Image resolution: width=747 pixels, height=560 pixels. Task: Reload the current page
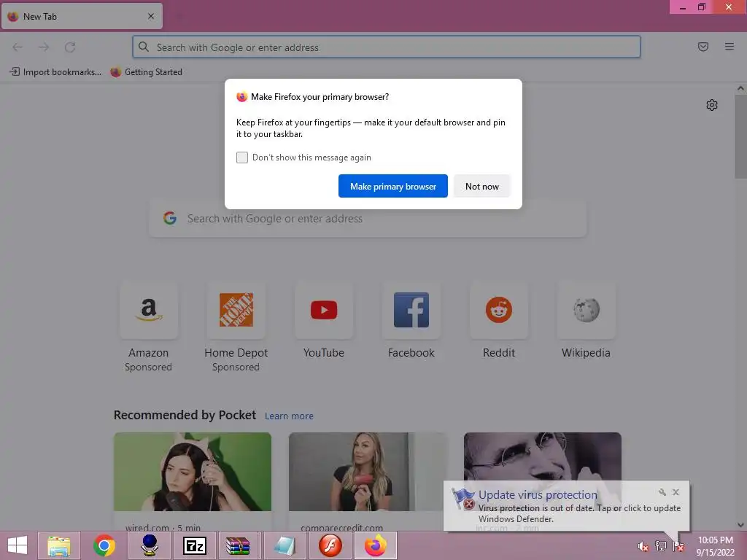click(x=70, y=47)
